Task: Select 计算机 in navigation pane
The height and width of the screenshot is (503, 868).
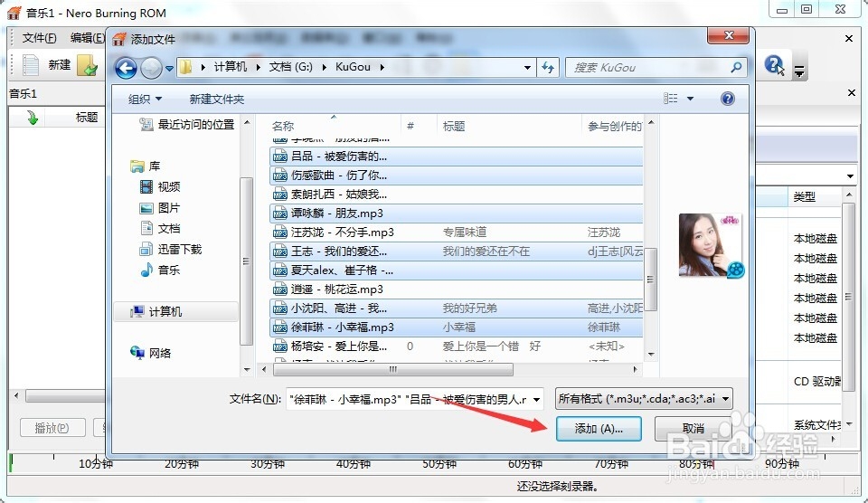Action: coord(176,312)
